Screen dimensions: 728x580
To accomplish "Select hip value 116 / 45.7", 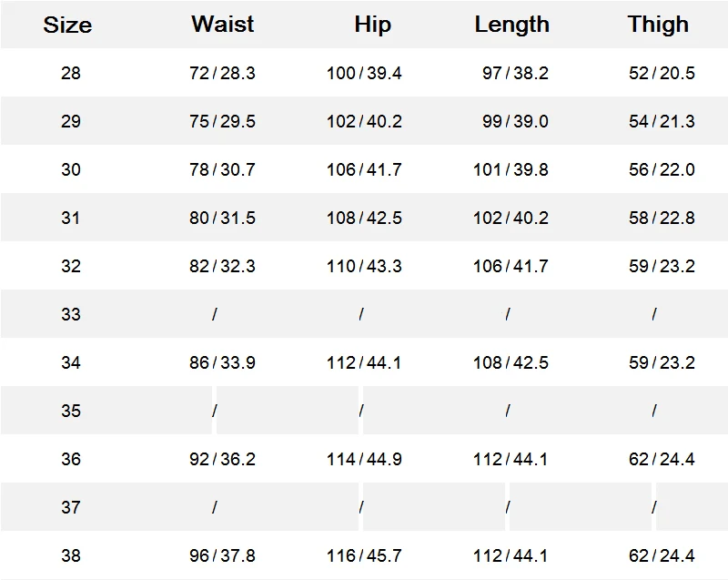I will pyautogui.click(x=364, y=555).
